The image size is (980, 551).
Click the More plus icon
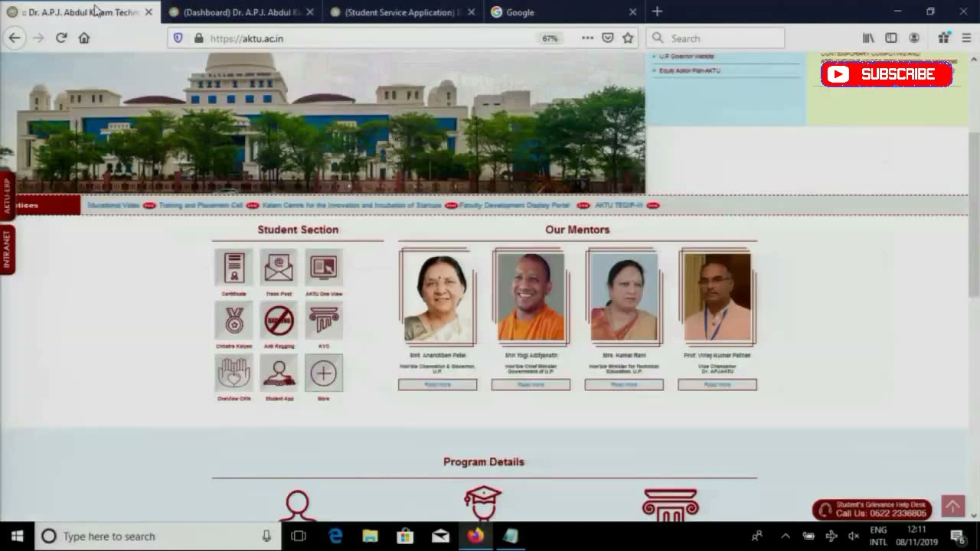pos(324,373)
